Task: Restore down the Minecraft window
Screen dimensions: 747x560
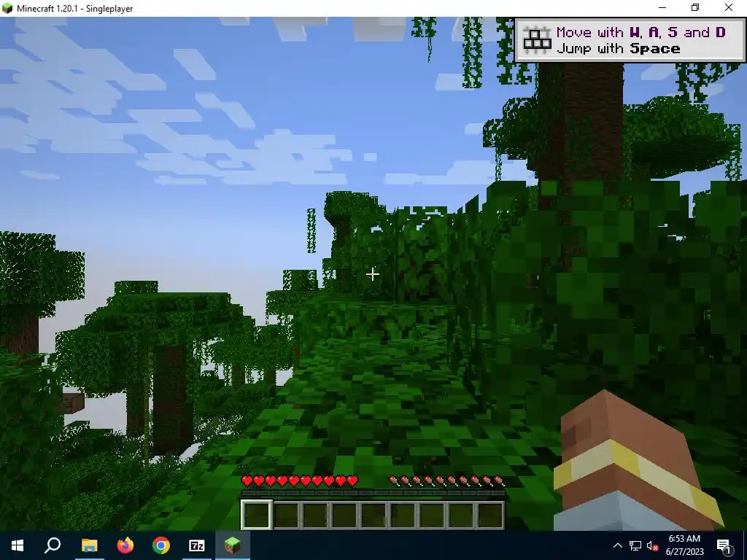Action: point(695,7)
